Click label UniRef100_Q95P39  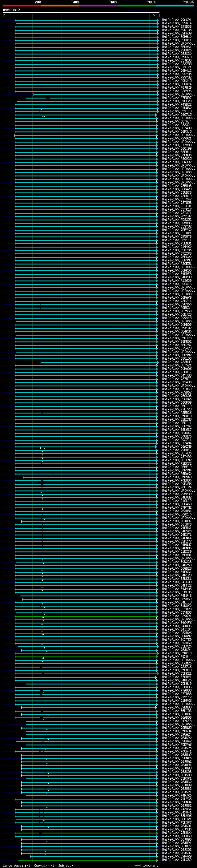coord(176,494)
